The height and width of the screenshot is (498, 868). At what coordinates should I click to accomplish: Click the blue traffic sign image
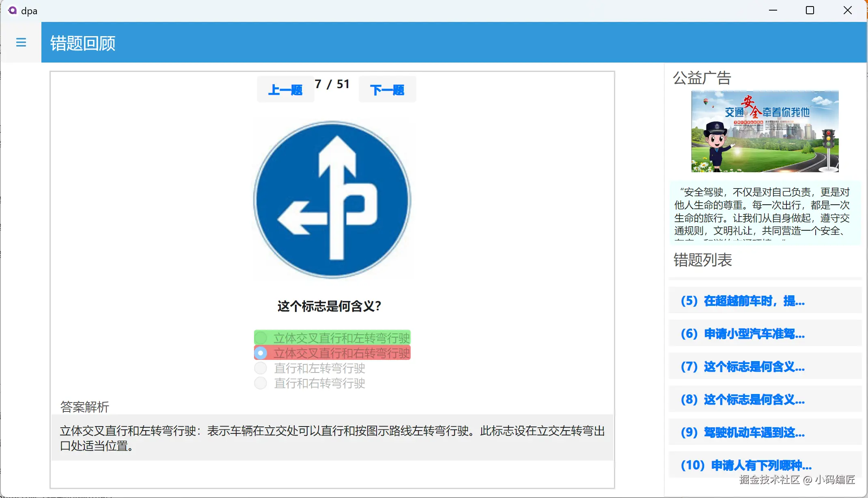tap(332, 199)
